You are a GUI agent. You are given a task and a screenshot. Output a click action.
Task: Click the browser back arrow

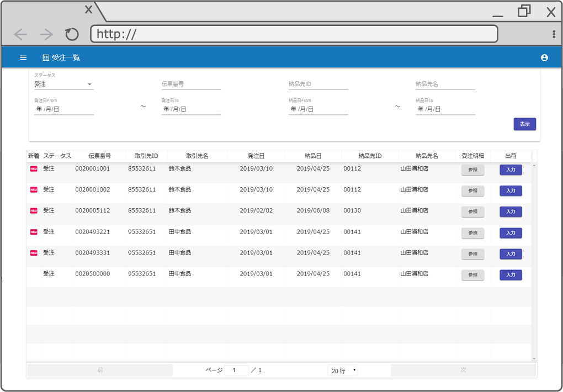pyautogui.click(x=20, y=34)
